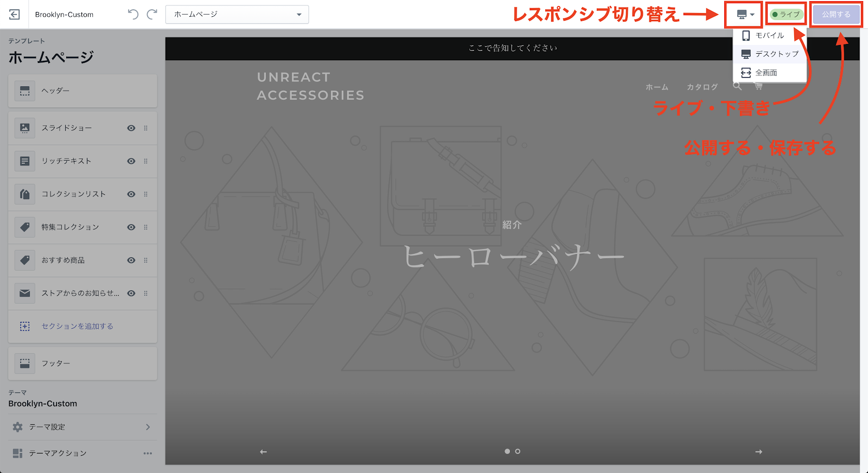Click セクションを追加する link
This screenshot has height=473, width=868.
[x=78, y=327]
